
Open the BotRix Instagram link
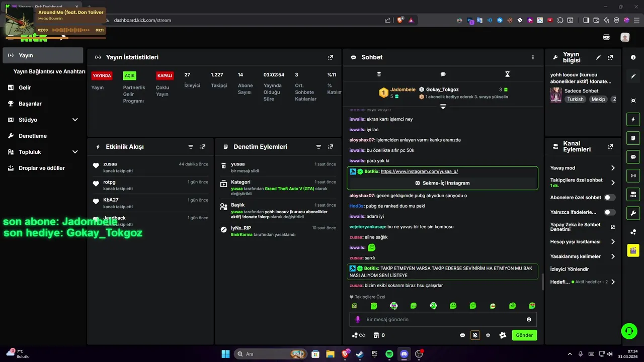(x=419, y=171)
